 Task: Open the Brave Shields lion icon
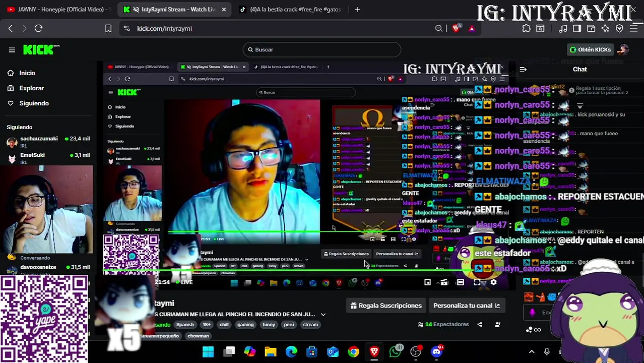(456, 29)
